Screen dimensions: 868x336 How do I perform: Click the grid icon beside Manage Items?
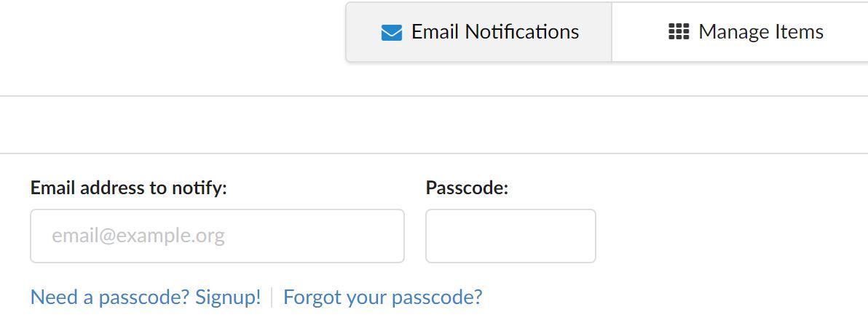[x=679, y=32]
